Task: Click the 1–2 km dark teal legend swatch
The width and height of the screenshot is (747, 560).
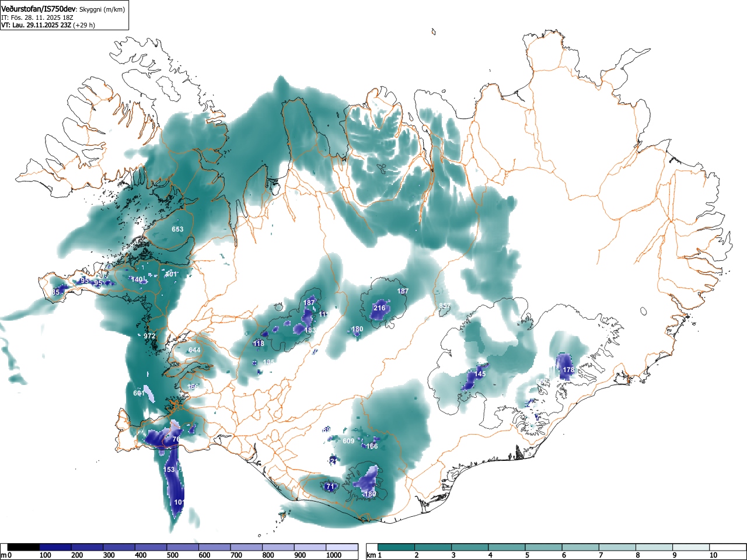Action: (397, 547)
